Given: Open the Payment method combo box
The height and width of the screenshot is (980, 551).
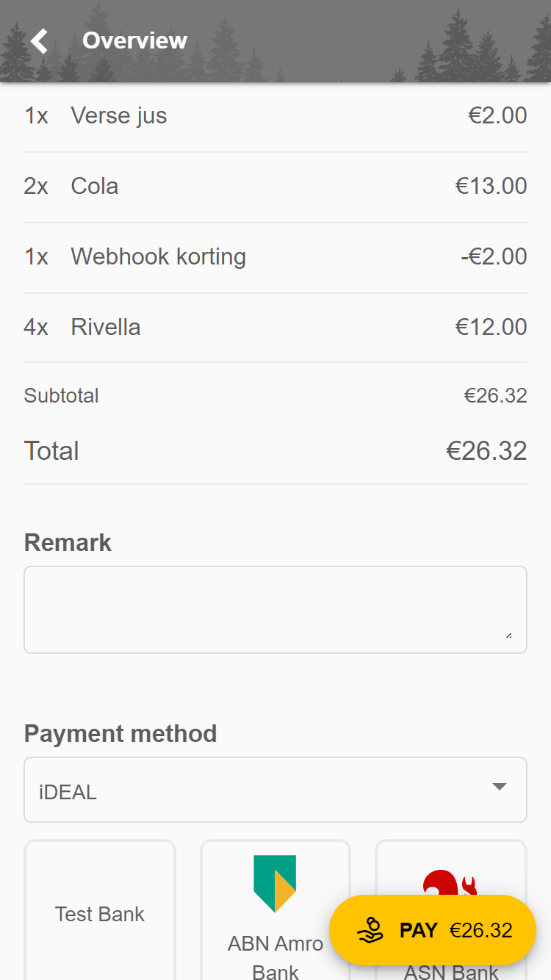Looking at the screenshot, I should (275, 790).
